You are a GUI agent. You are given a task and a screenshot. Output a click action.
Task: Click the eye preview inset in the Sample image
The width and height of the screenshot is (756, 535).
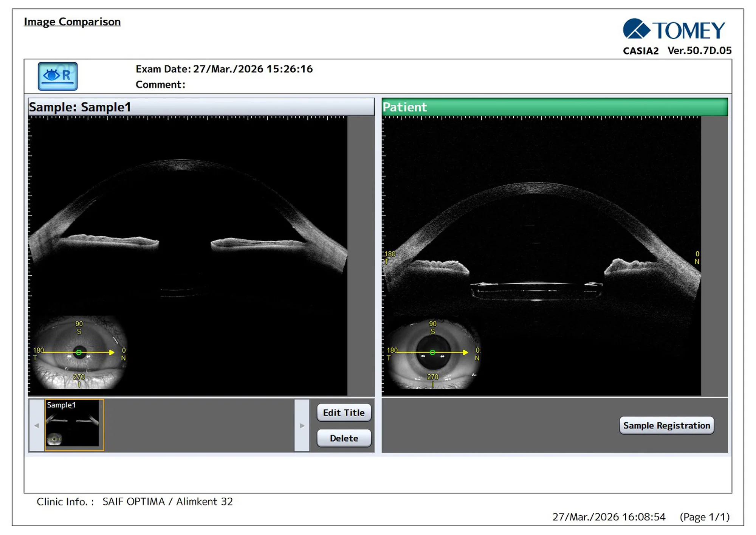point(79,352)
